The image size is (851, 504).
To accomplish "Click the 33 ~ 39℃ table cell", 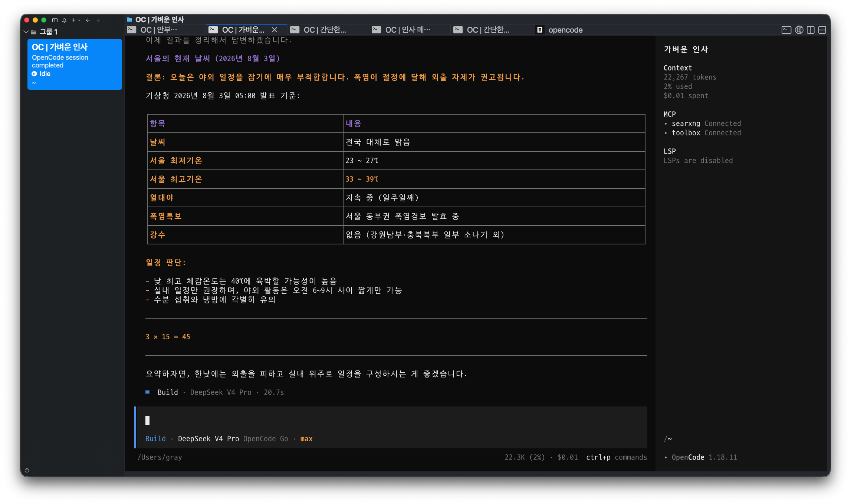I will click(x=494, y=179).
